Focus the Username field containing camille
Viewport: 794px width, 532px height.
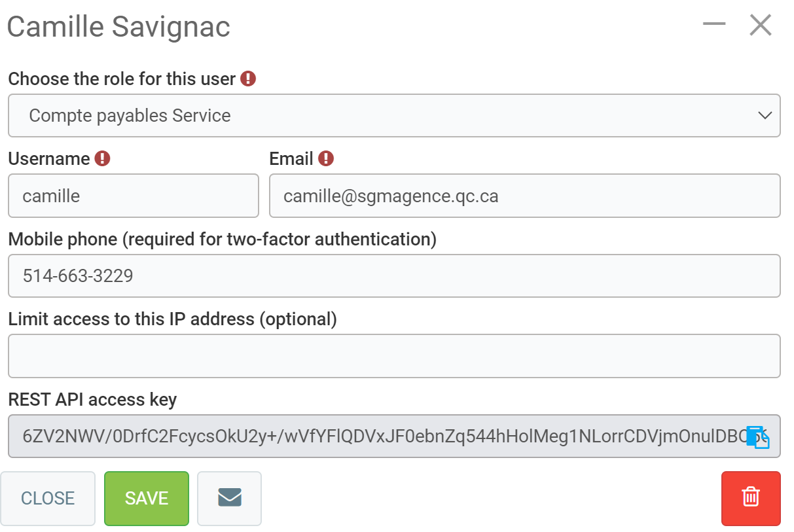click(134, 196)
